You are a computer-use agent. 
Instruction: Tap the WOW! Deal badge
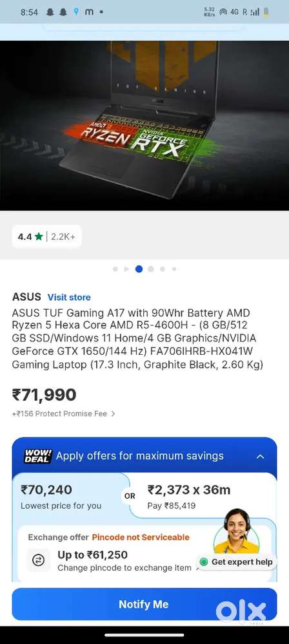coord(38,456)
